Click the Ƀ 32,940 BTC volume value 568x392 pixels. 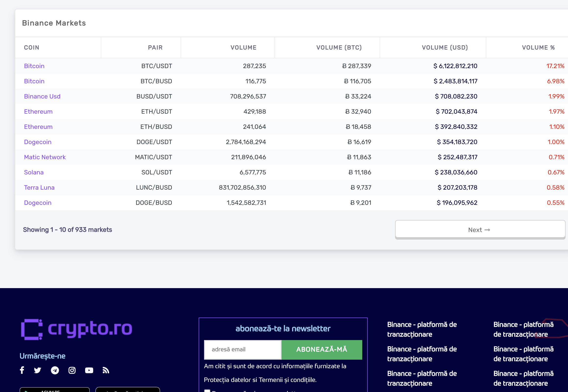pos(358,112)
